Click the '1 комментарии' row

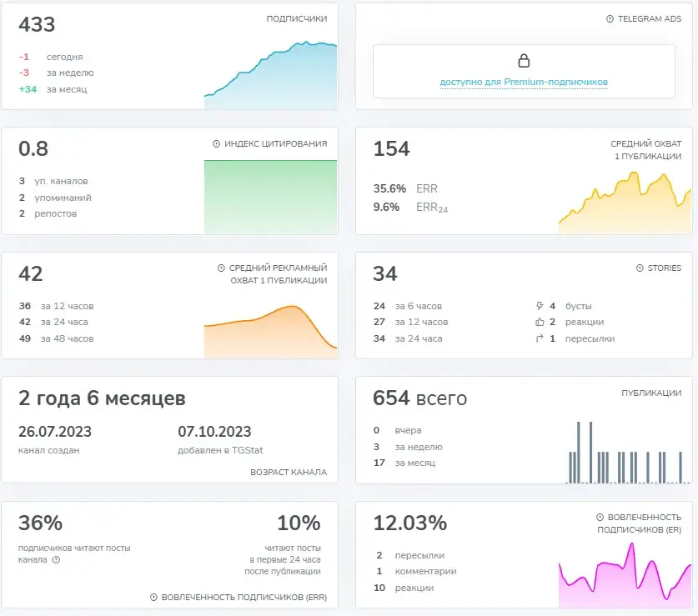pos(417,571)
